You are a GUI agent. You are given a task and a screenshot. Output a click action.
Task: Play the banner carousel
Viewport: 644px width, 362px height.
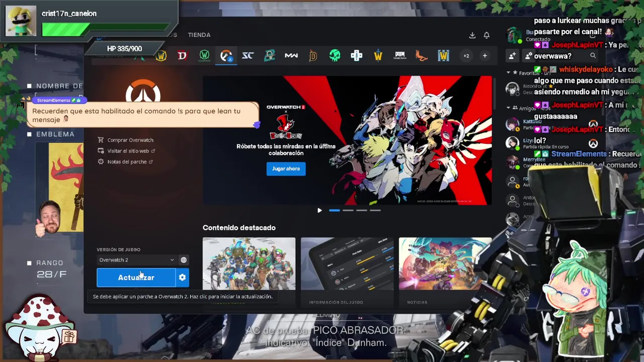pyautogui.click(x=319, y=210)
